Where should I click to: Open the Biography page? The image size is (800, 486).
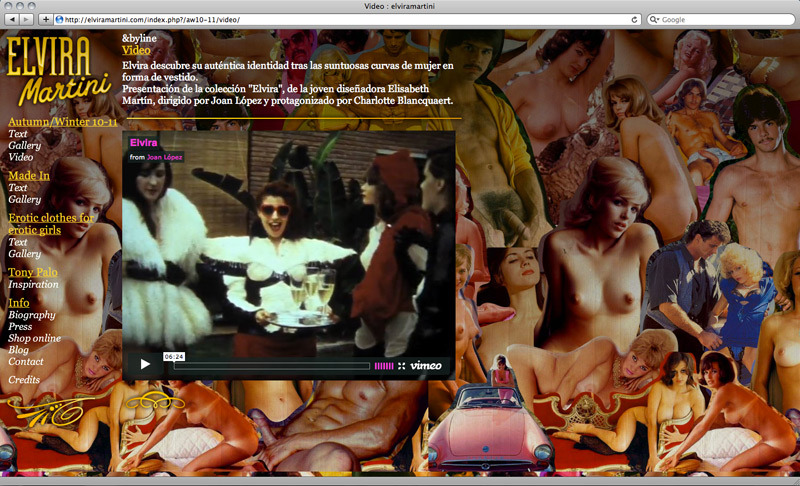click(32, 315)
